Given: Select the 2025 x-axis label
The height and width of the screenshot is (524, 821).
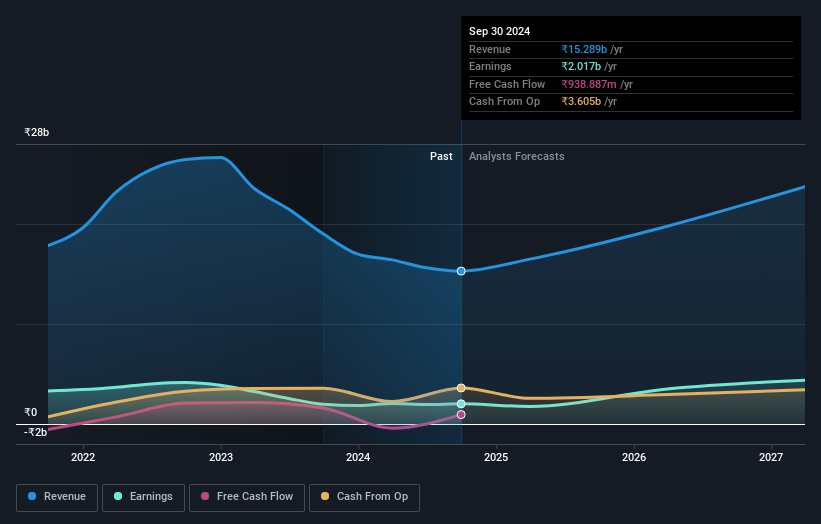Looking at the screenshot, I should click(x=496, y=457).
